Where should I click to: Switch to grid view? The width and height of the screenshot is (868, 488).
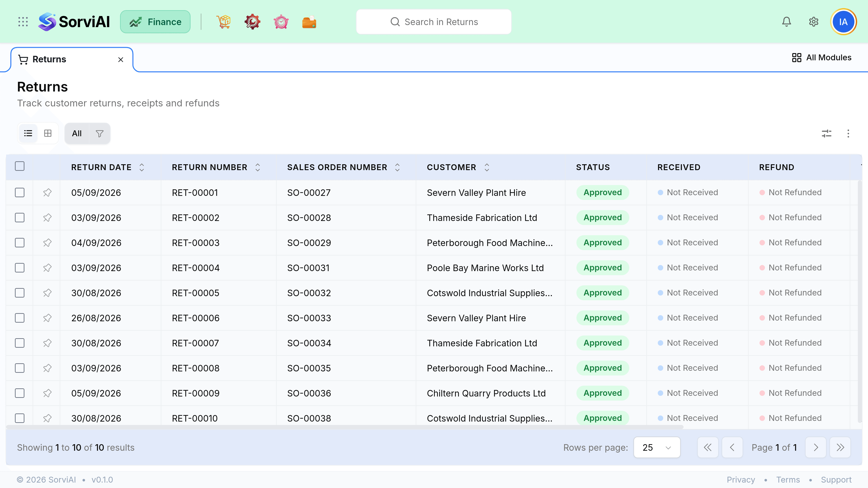coord(48,133)
